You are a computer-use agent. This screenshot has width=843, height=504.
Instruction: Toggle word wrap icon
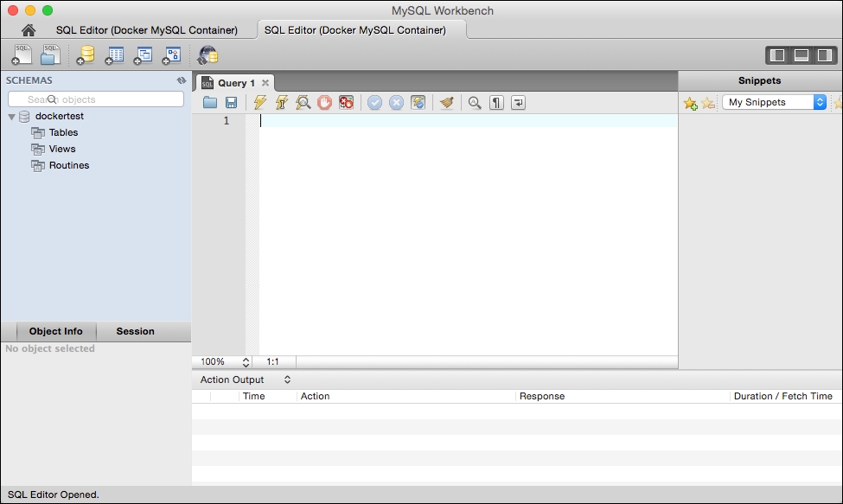click(x=518, y=103)
